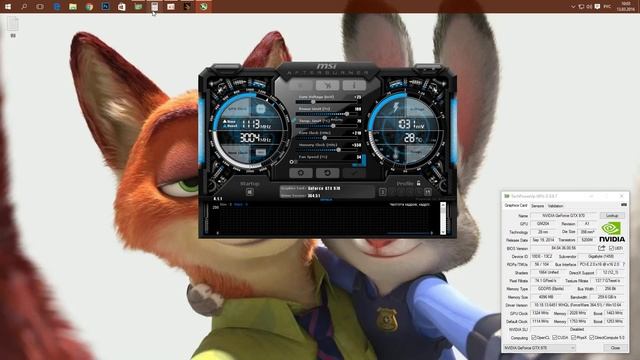The height and width of the screenshot is (360, 640).
Task: Click GPU-Z Bus Interface question mark
Action: tap(624, 264)
